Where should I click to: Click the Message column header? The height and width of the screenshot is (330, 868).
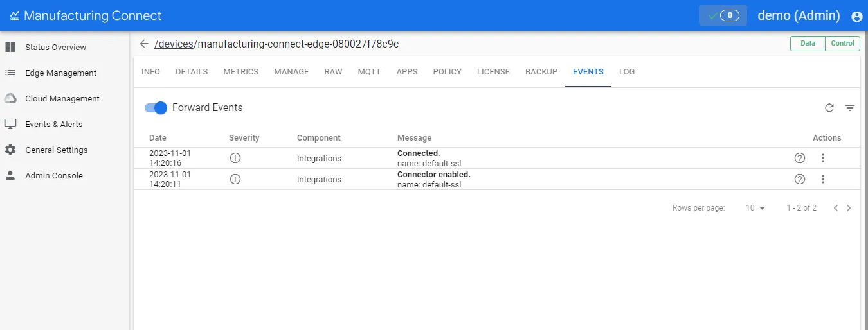point(415,137)
